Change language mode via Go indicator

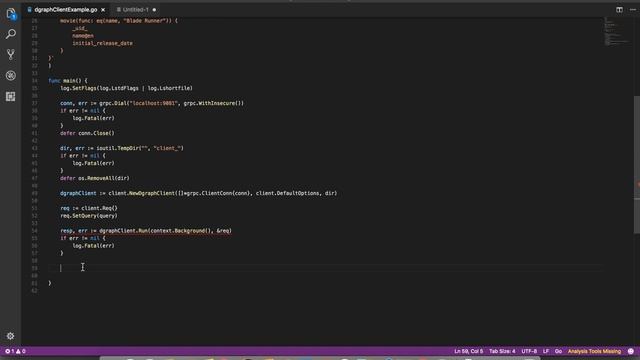[x=558, y=351]
